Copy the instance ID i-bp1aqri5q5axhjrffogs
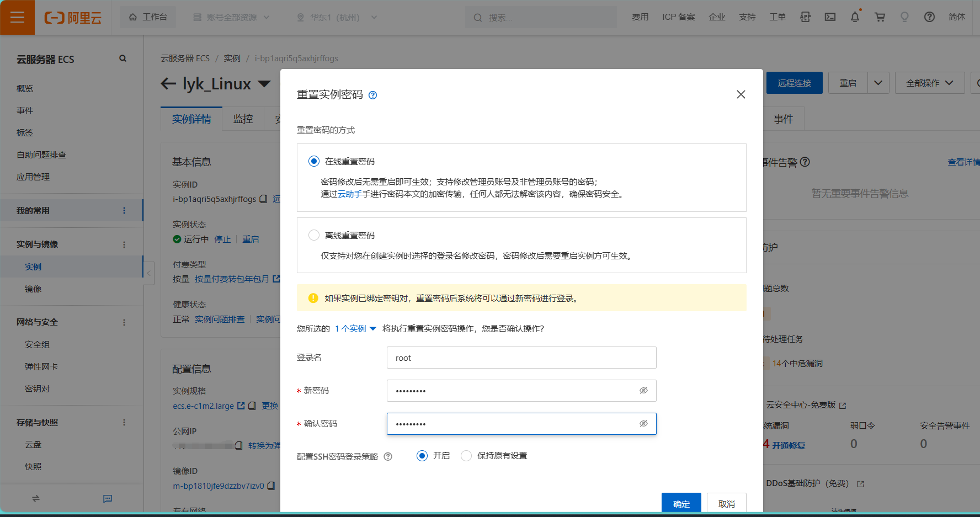The width and height of the screenshot is (980, 517). (263, 199)
